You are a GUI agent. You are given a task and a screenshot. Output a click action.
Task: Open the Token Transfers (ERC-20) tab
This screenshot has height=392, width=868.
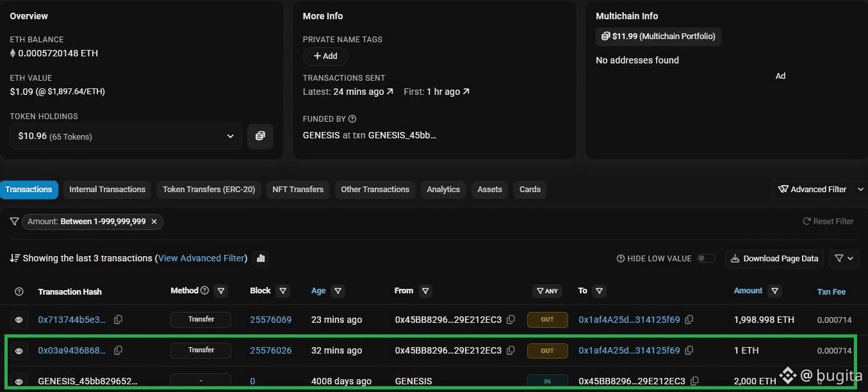pos(209,190)
